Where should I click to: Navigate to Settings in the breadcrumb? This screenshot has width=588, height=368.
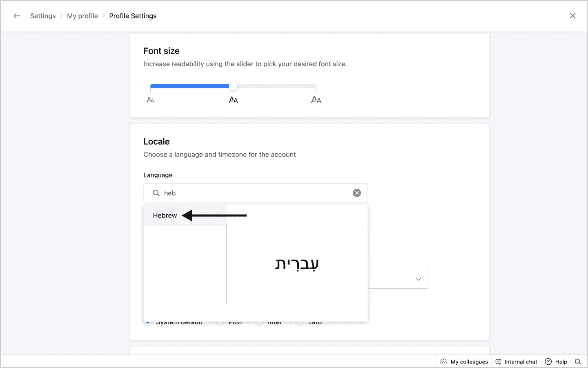click(43, 16)
